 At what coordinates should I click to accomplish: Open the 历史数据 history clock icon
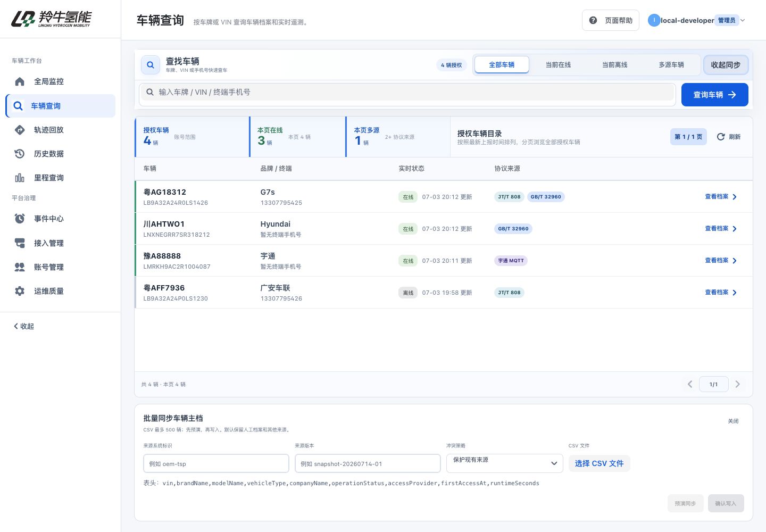point(20,154)
